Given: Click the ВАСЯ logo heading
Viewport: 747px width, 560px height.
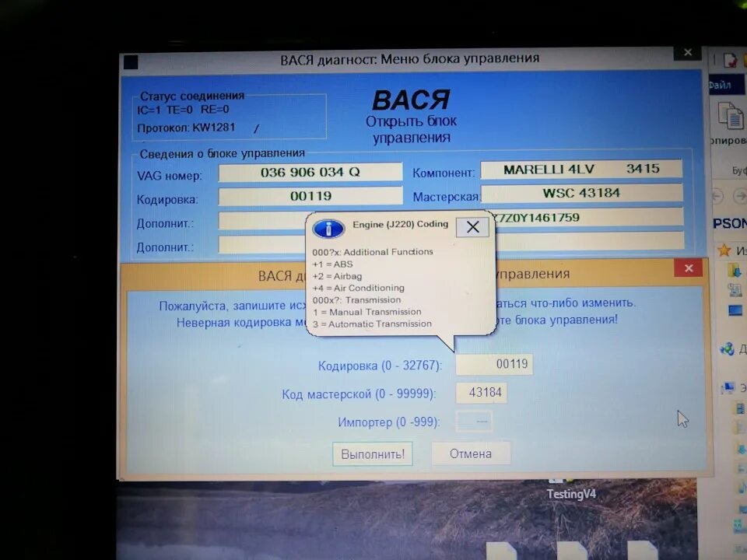Looking at the screenshot, I should (411, 100).
